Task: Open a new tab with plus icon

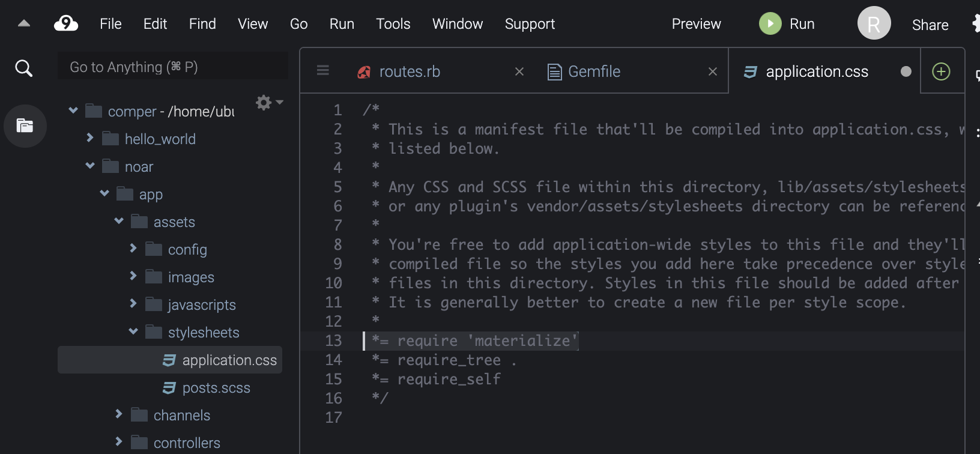Action: [941, 71]
